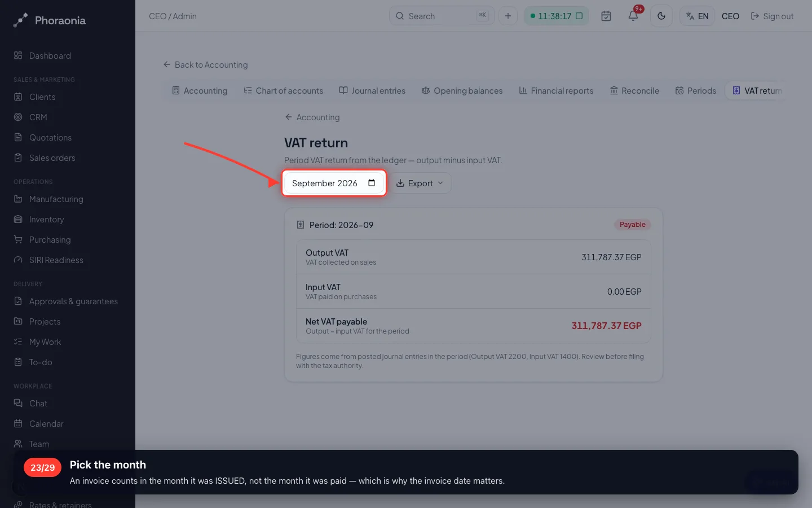Click the Accounting breadcrumb back link
The height and width of the screenshot is (508, 812).
pos(312,117)
